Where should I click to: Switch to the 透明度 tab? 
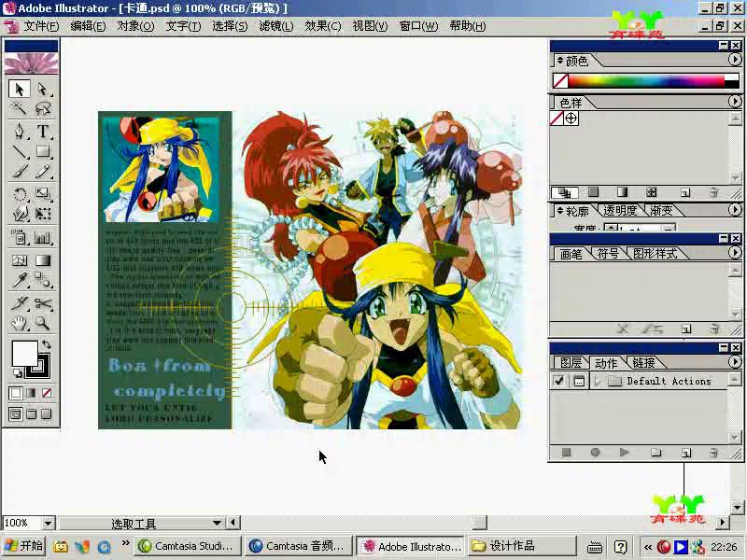pyautogui.click(x=619, y=211)
